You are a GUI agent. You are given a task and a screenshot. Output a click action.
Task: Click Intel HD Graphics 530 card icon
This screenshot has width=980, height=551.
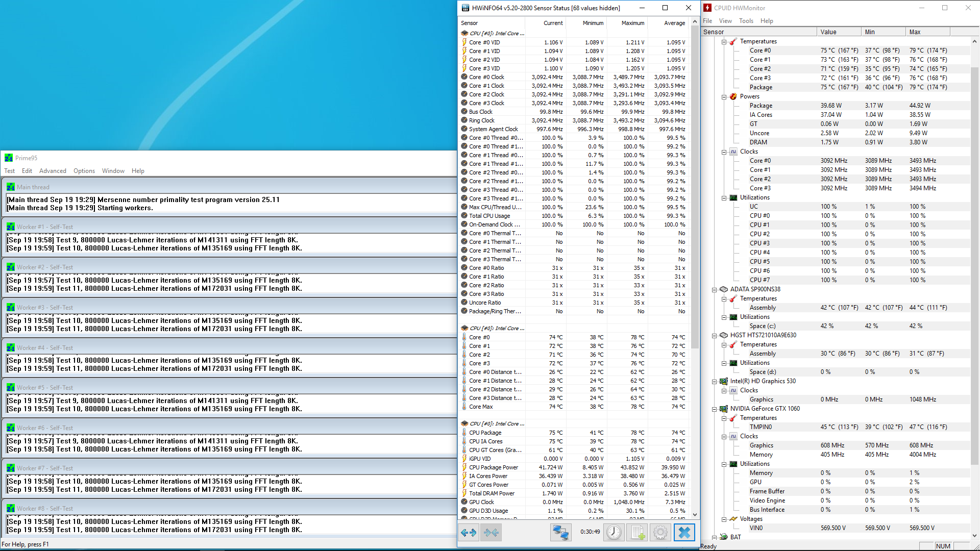(724, 381)
